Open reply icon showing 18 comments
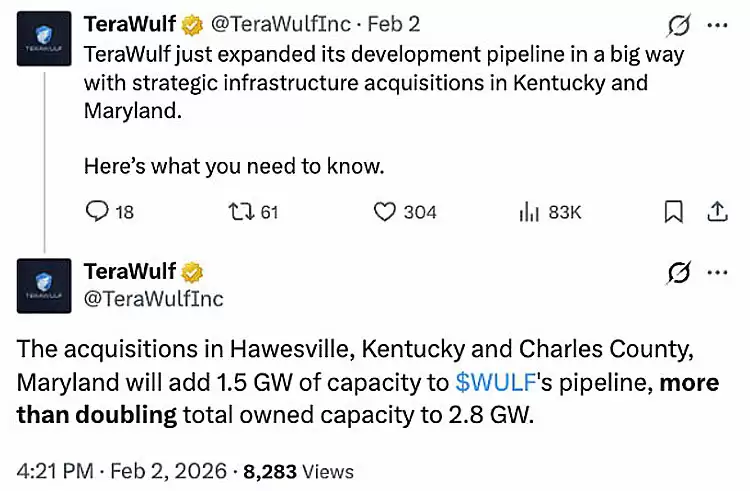This screenshot has width=750, height=491. [98, 211]
